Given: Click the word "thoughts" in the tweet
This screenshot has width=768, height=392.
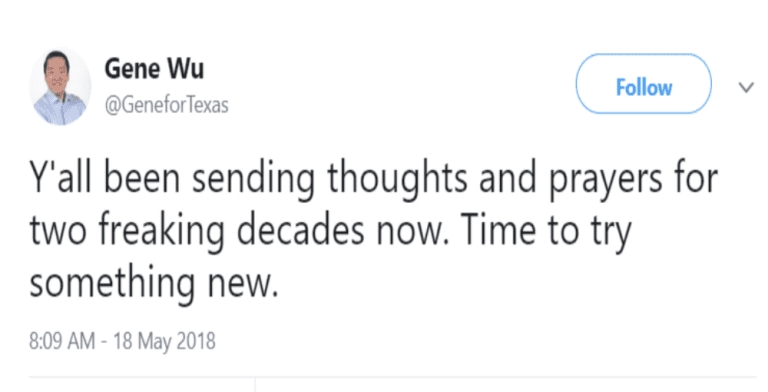Looking at the screenshot, I should click(x=397, y=179).
